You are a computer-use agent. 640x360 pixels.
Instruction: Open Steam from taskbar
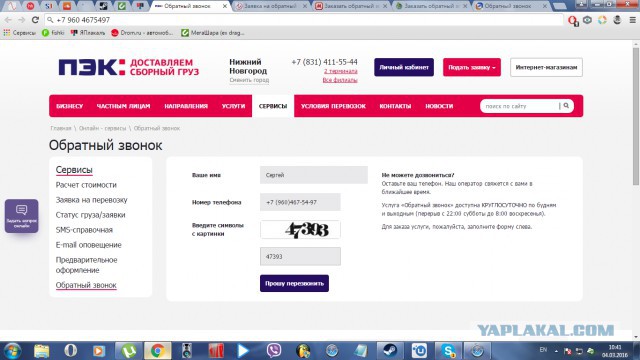[x=390, y=351]
